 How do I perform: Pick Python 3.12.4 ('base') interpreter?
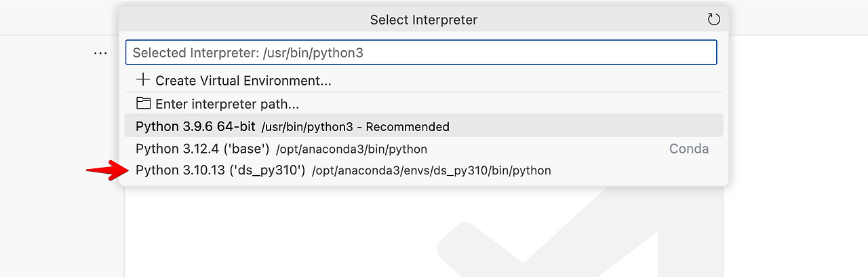click(203, 149)
